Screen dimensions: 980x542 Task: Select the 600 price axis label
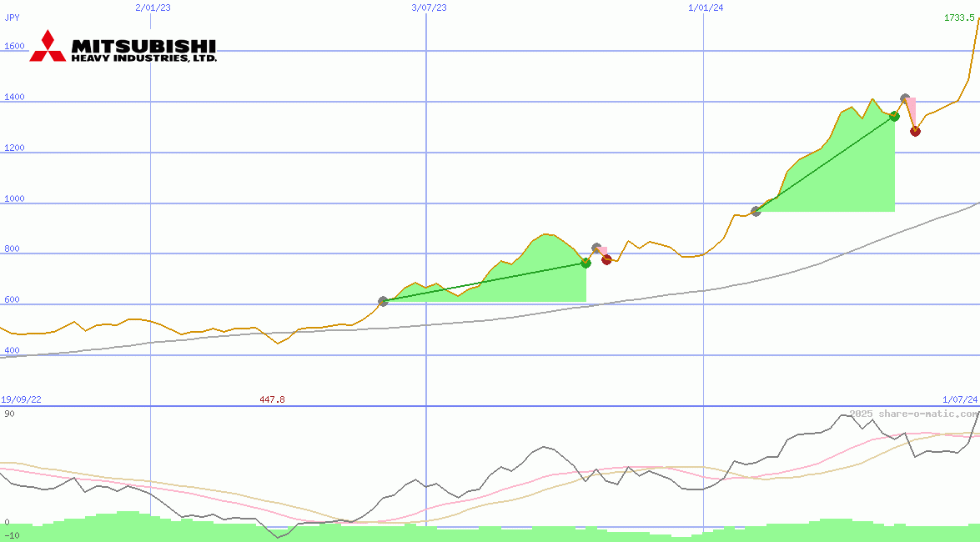(x=12, y=299)
